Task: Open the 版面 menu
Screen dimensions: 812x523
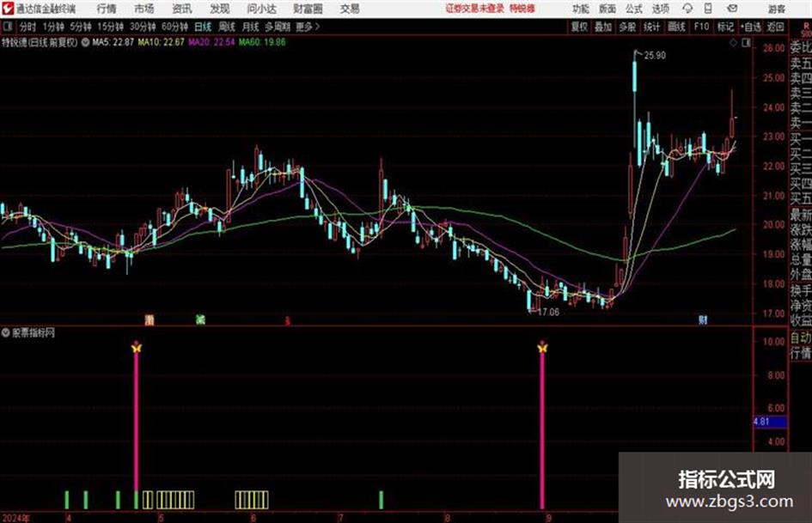Action: 607,9
